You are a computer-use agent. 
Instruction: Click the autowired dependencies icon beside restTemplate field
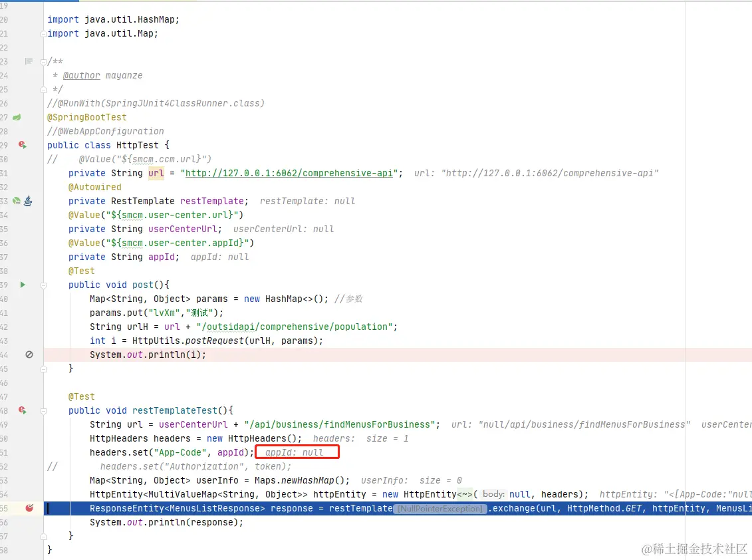[x=29, y=201]
